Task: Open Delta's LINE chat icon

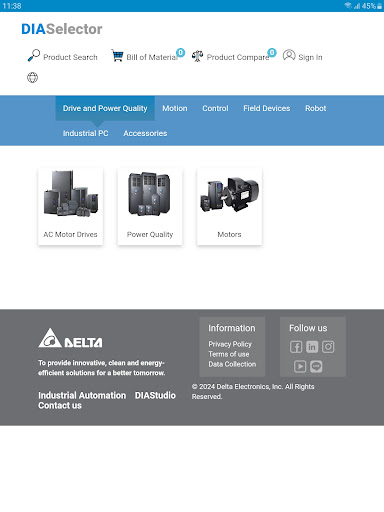Action: [316, 367]
